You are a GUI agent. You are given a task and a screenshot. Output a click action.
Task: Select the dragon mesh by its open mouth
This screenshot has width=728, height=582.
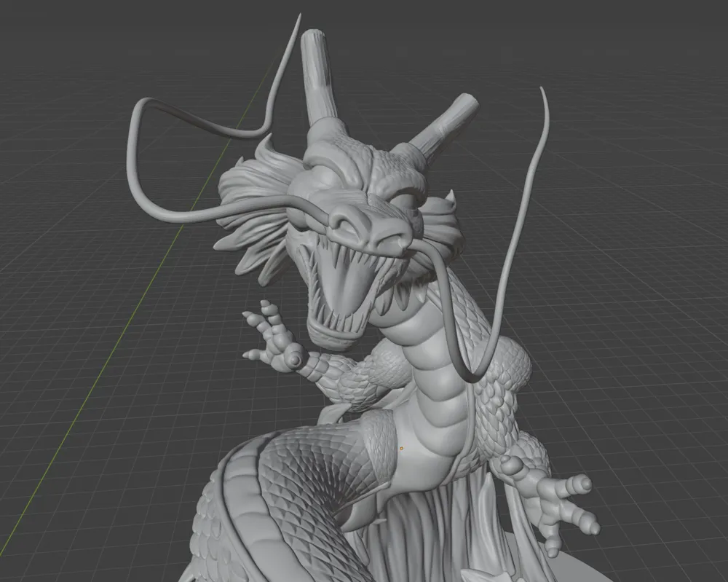[x=346, y=291]
